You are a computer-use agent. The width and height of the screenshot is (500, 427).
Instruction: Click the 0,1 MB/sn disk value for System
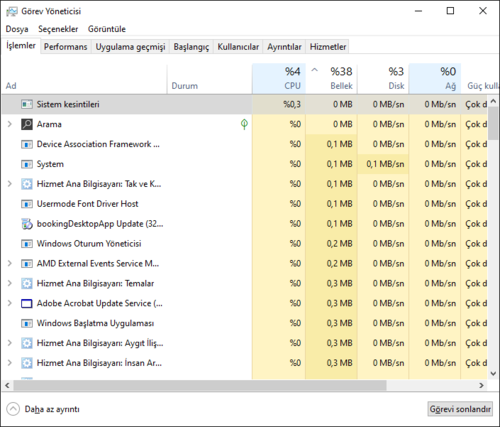tap(385, 164)
